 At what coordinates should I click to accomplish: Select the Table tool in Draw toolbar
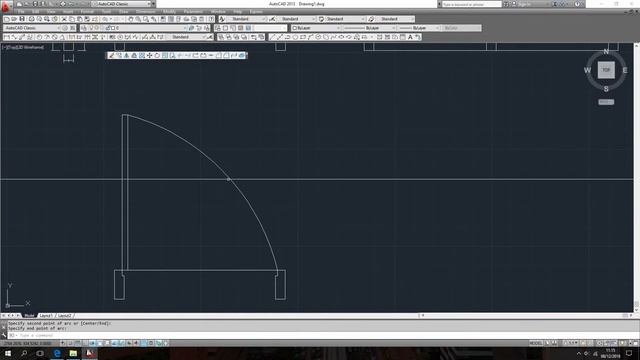pyautogui.click(x=402, y=37)
